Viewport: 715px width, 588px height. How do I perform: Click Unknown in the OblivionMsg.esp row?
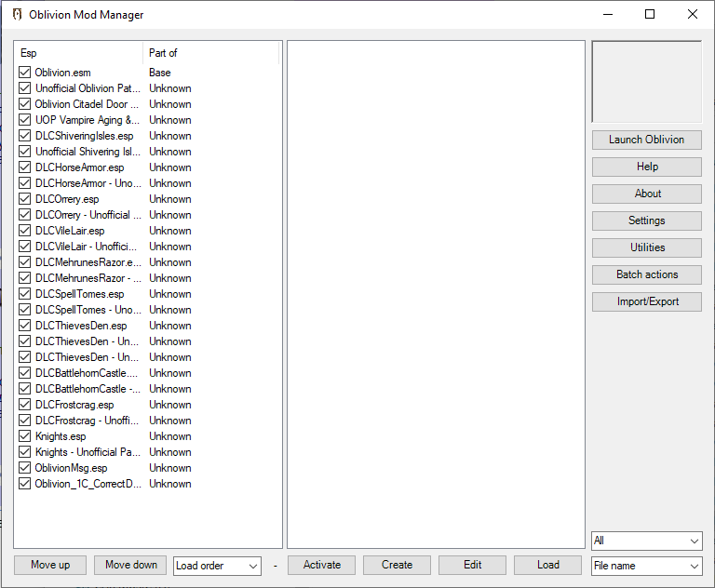click(x=170, y=468)
